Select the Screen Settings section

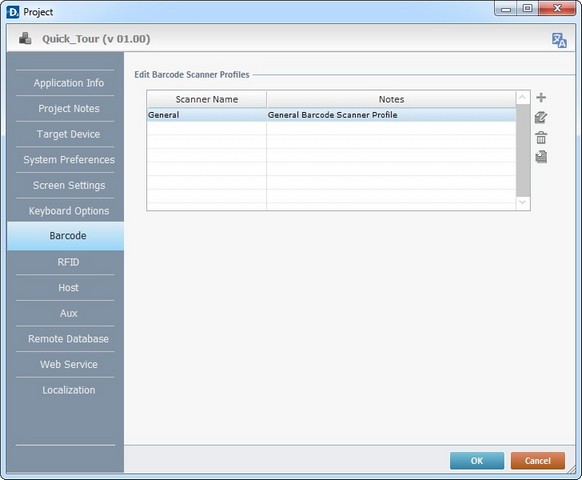[69, 185]
